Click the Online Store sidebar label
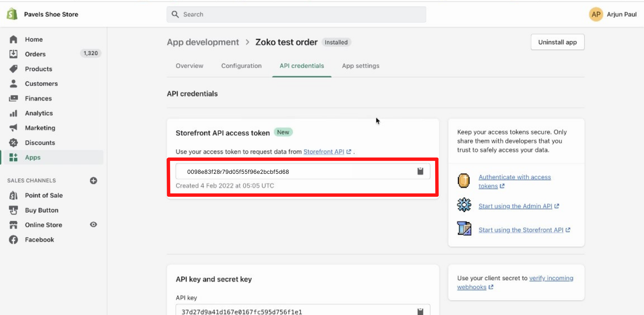Viewport: 644px width, 315px height. (x=44, y=225)
